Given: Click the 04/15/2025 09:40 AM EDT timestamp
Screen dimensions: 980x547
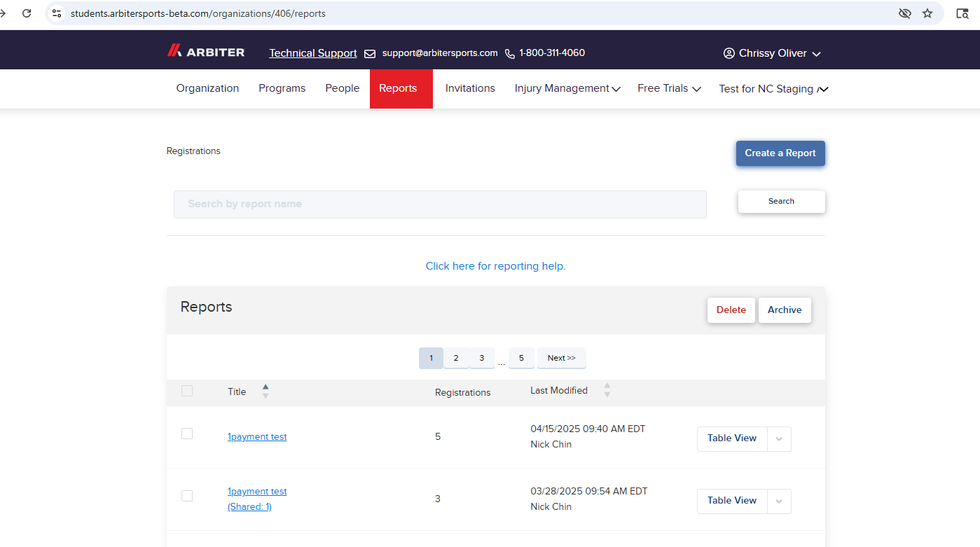Looking at the screenshot, I should coord(588,429).
